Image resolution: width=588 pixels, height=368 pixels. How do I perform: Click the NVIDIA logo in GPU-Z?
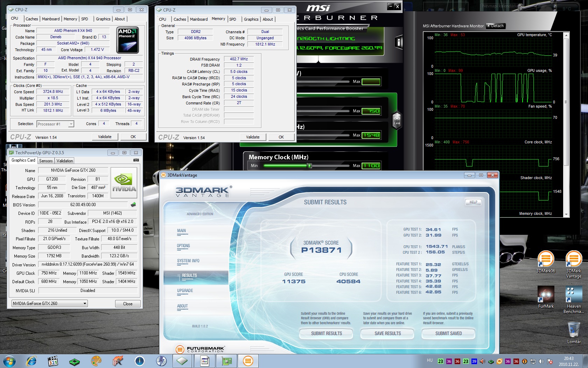point(124,183)
